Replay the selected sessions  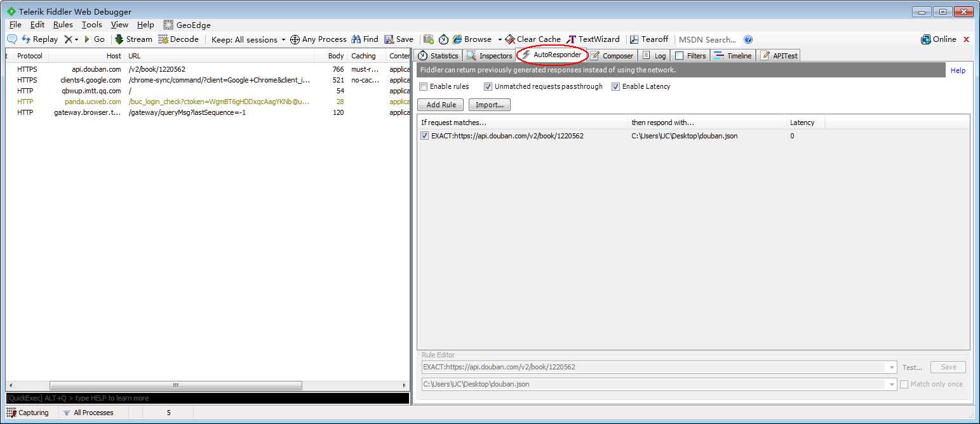(x=39, y=39)
